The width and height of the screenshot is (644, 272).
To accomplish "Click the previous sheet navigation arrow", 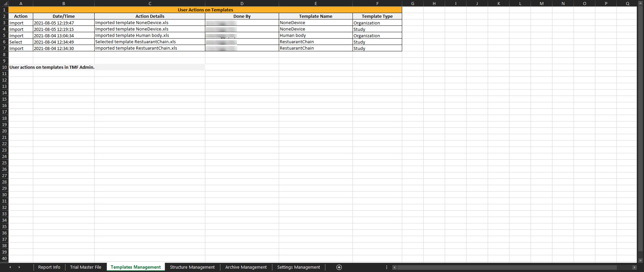I will tap(10, 267).
